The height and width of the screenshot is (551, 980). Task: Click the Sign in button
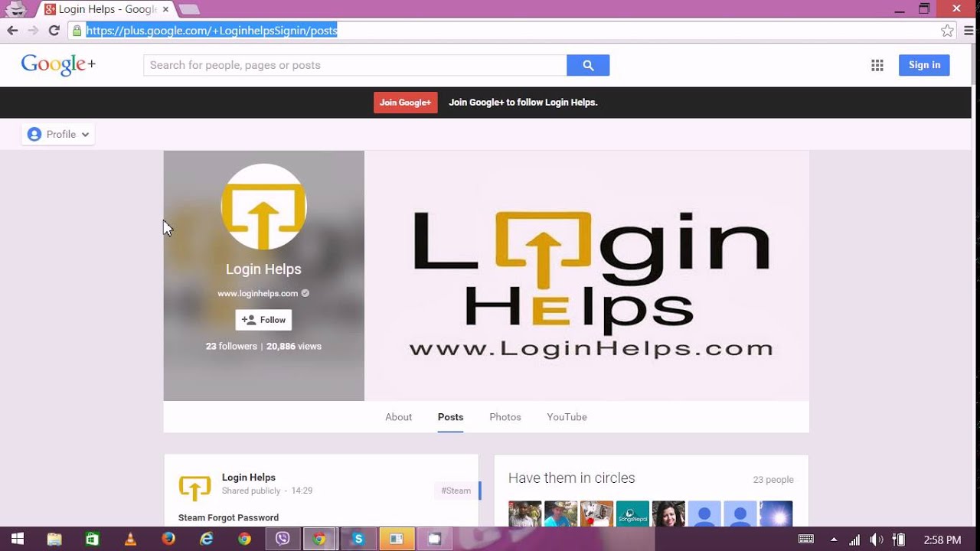point(924,65)
